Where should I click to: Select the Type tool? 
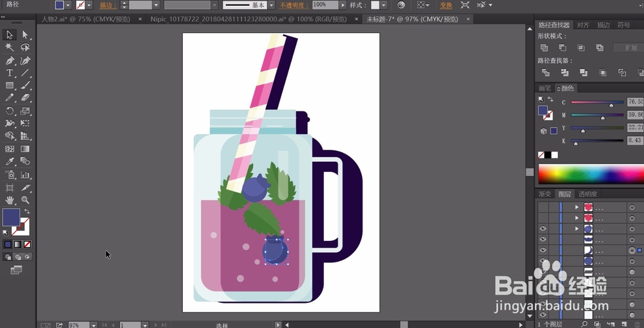(10, 73)
